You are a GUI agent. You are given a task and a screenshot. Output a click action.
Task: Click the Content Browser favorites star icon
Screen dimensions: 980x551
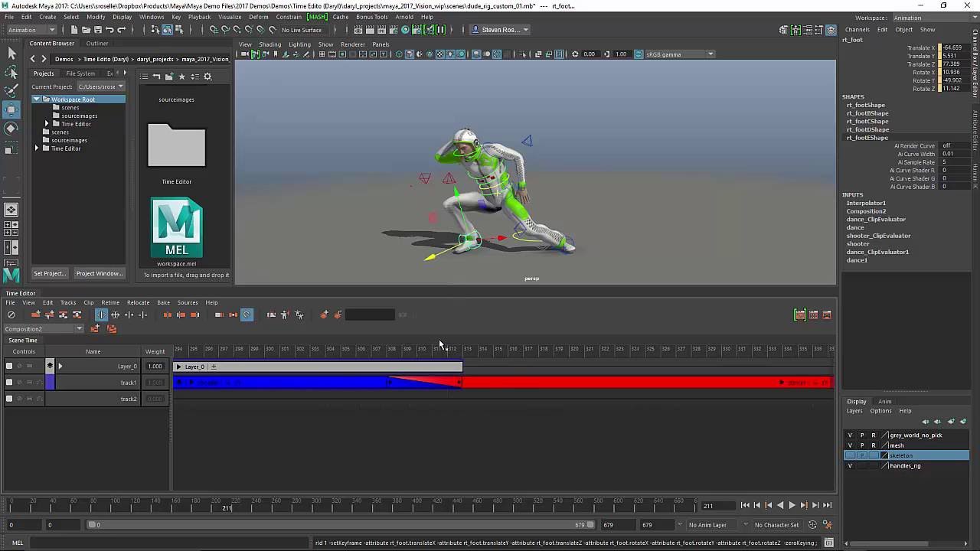coord(181,77)
